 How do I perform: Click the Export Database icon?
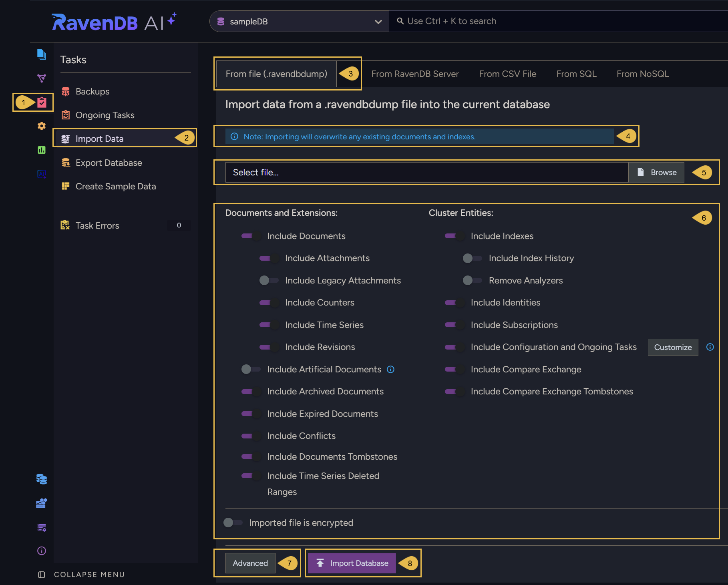(66, 163)
